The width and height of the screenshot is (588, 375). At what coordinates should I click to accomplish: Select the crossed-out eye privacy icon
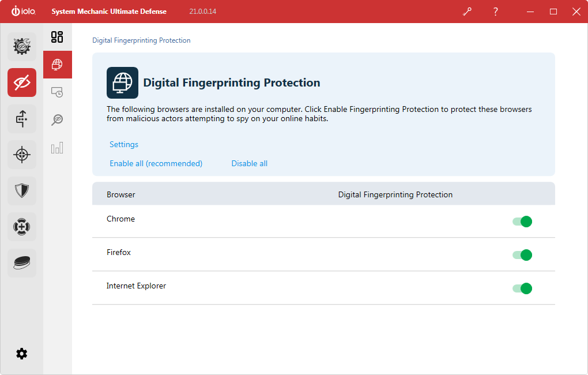[22, 82]
